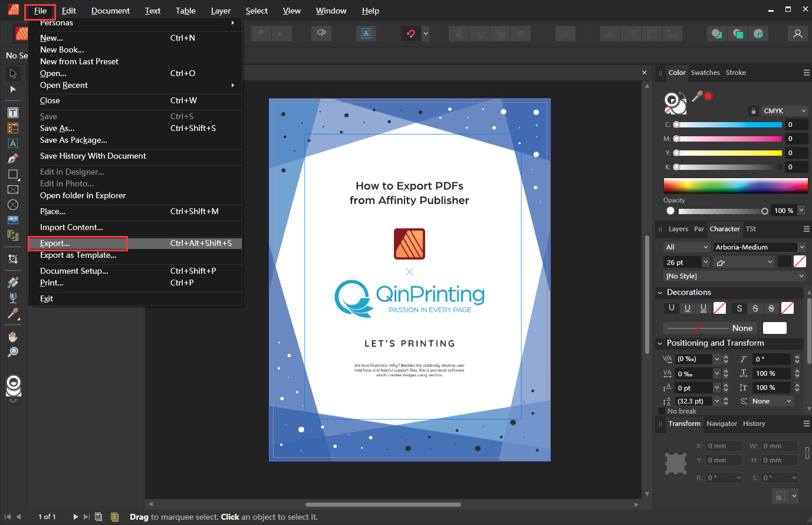Toggle double underline decoration
812x525 pixels.
point(703,308)
